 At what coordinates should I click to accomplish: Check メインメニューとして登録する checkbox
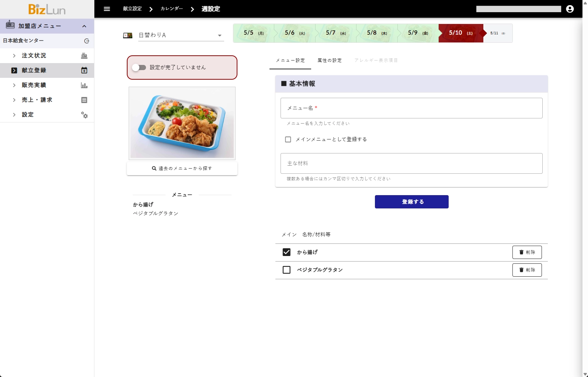pyautogui.click(x=288, y=139)
